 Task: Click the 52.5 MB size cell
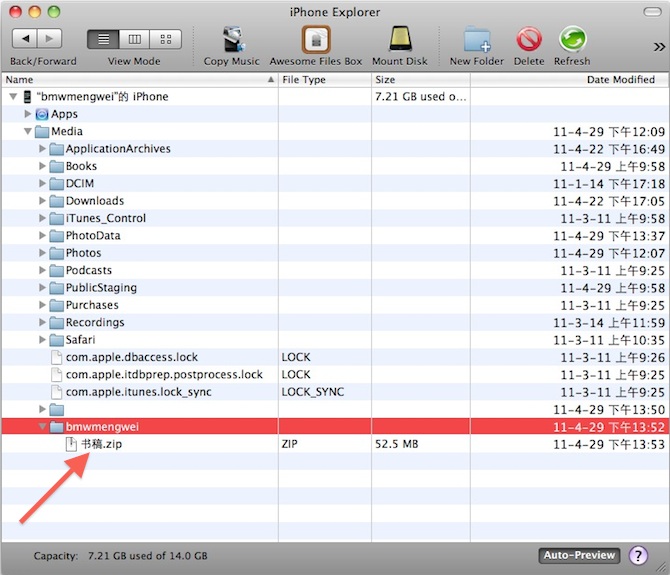397,444
